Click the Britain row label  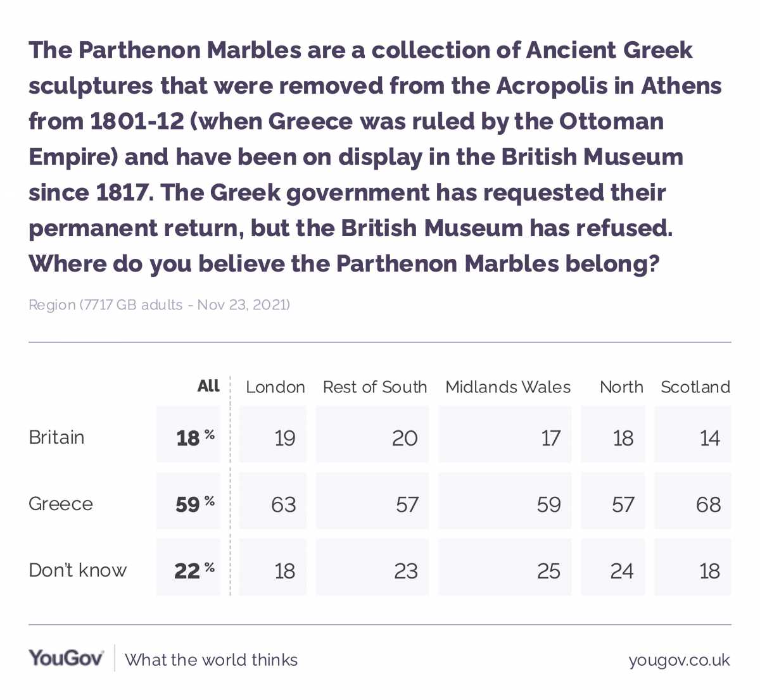tap(56, 437)
